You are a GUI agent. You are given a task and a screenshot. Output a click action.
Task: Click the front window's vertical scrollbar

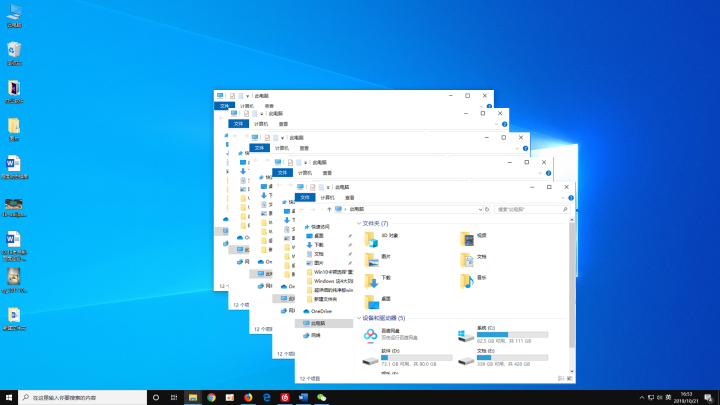click(572, 285)
